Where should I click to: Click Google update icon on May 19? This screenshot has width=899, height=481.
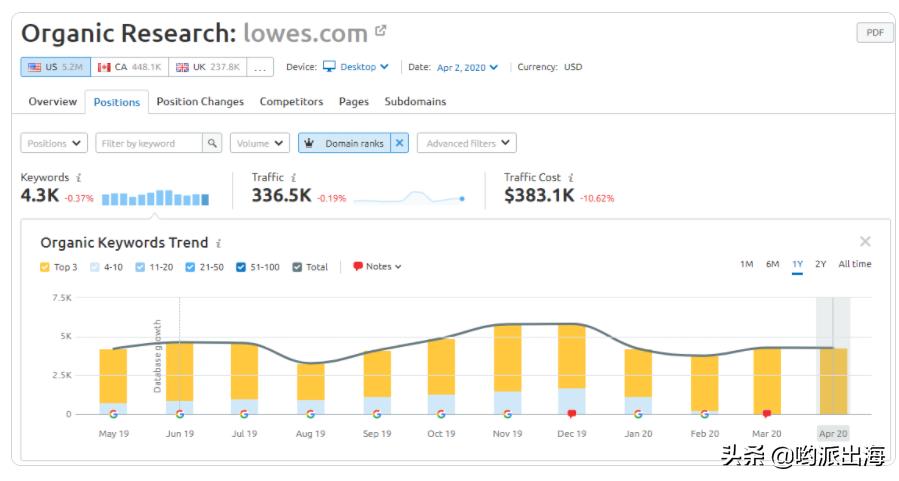click(x=114, y=413)
